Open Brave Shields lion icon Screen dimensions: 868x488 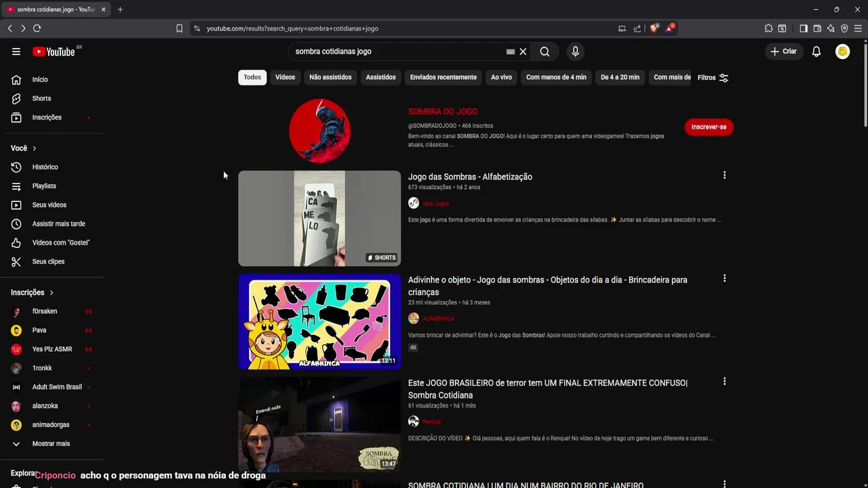(654, 28)
